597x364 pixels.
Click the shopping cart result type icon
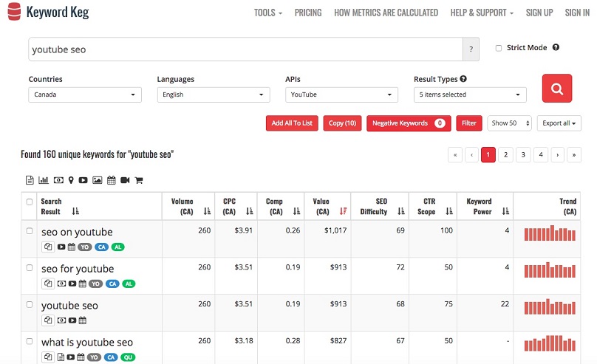coord(139,180)
